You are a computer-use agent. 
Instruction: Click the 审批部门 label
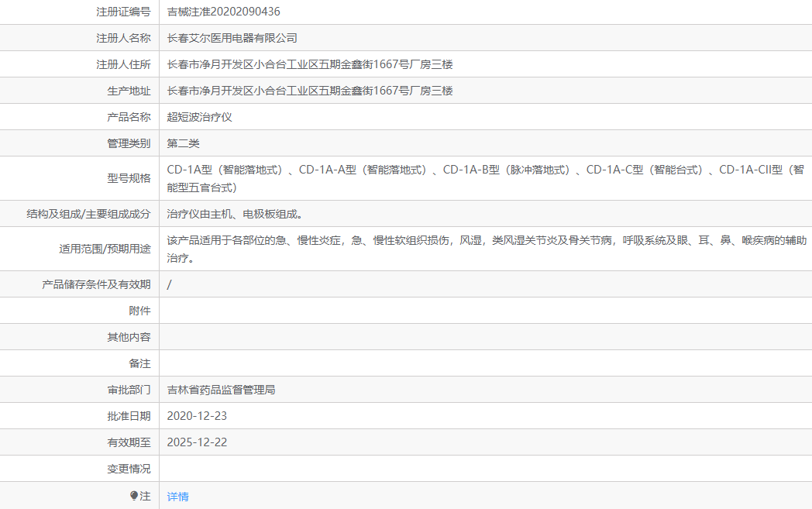129,390
